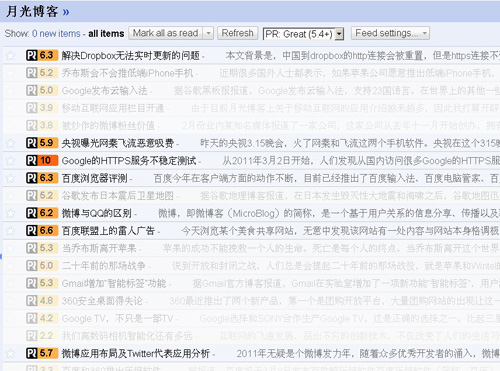The width and height of the screenshot is (500, 371).
Task: Click the » arrow after 月光博客
Action: click(x=66, y=12)
